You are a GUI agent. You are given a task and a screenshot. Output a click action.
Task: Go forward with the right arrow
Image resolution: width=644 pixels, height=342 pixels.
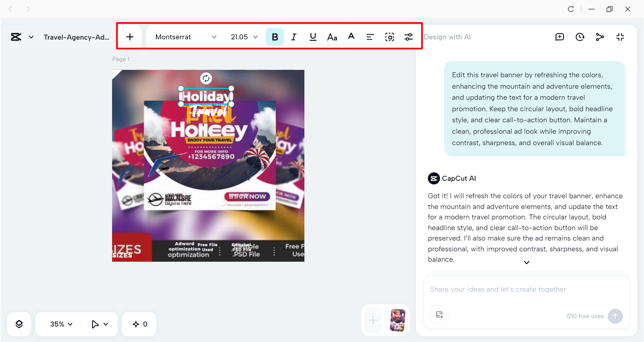[28, 9]
